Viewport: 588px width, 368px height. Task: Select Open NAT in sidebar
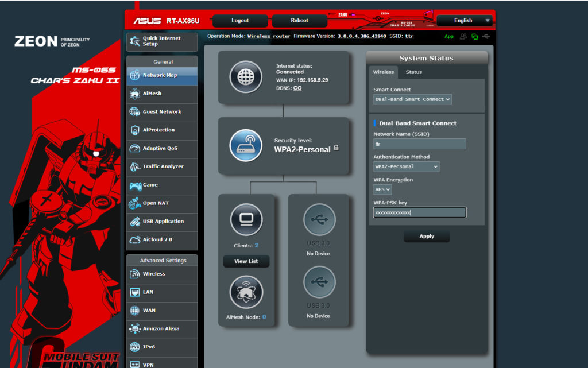tap(161, 203)
